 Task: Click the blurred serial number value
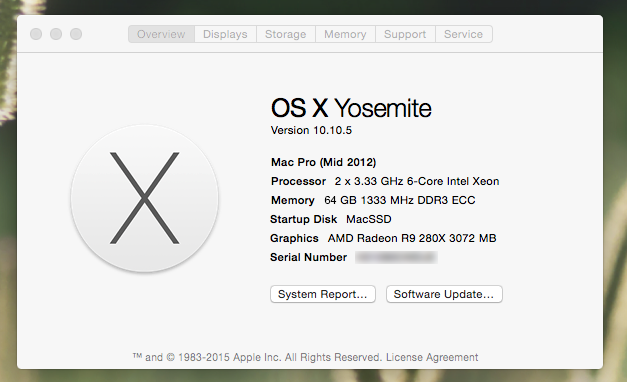tap(396, 257)
